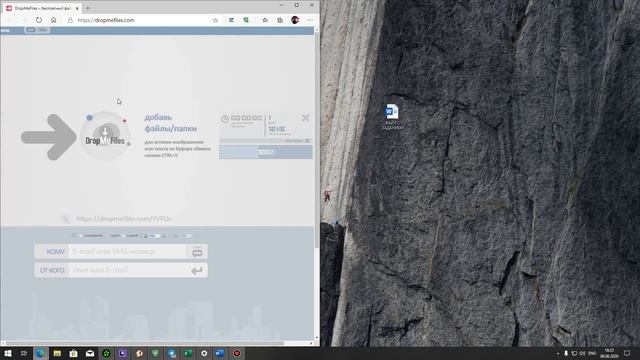Open Word from the taskbar
This screenshot has width=640, height=360.
(220, 353)
